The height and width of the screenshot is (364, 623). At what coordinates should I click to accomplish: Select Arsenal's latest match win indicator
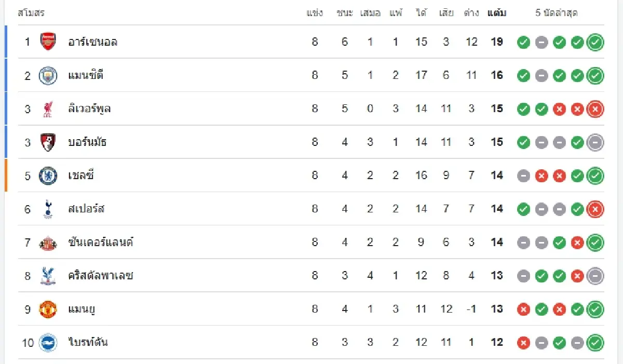[x=595, y=42]
